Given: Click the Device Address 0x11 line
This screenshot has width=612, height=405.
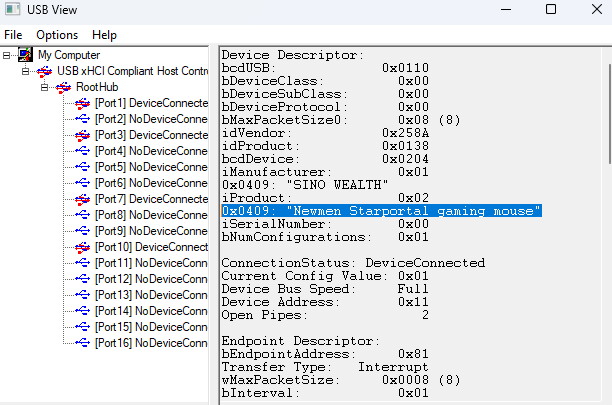Looking at the screenshot, I should pos(325,302).
